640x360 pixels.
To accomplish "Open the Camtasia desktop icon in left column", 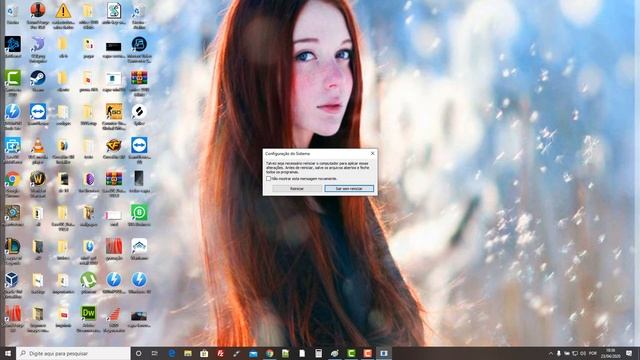I will [13, 78].
